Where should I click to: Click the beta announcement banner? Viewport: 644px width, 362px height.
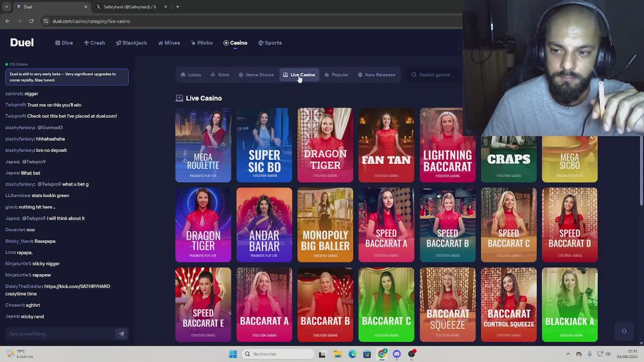(67, 77)
